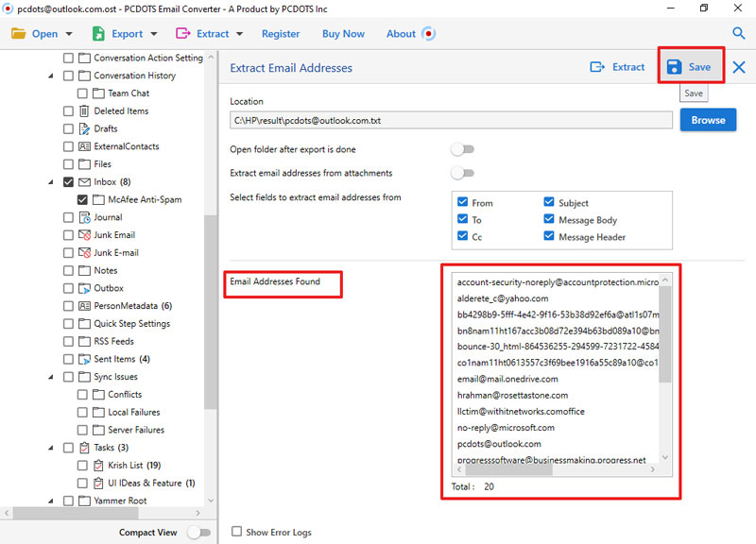Image resolution: width=756 pixels, height=544 pixels.
Task: Enable Extract email addresses from attachments toggle
Action: point(461,172)
